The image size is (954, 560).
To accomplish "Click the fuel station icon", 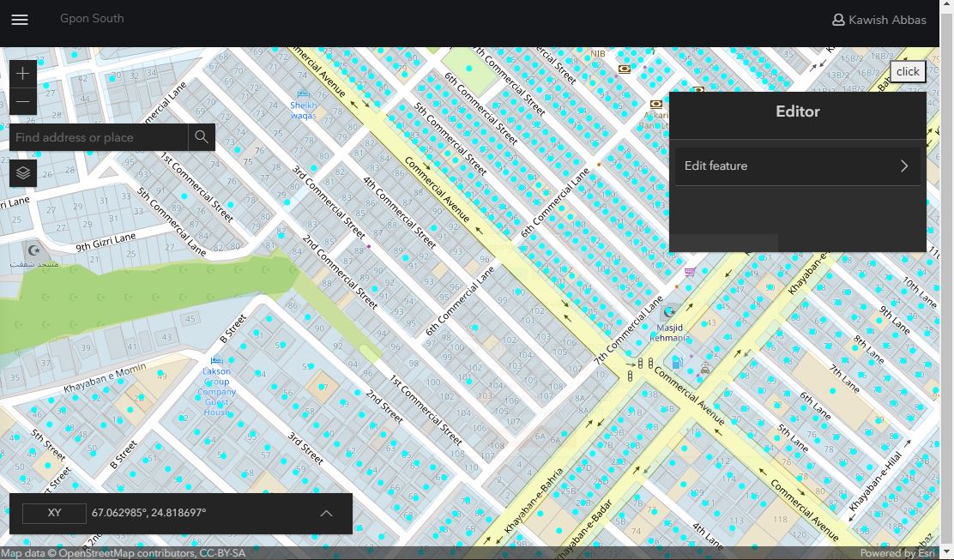I will pos(677,363).
